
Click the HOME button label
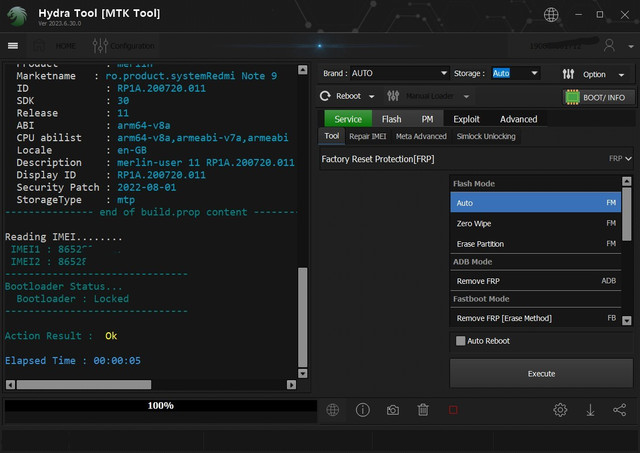pos(65,46)
